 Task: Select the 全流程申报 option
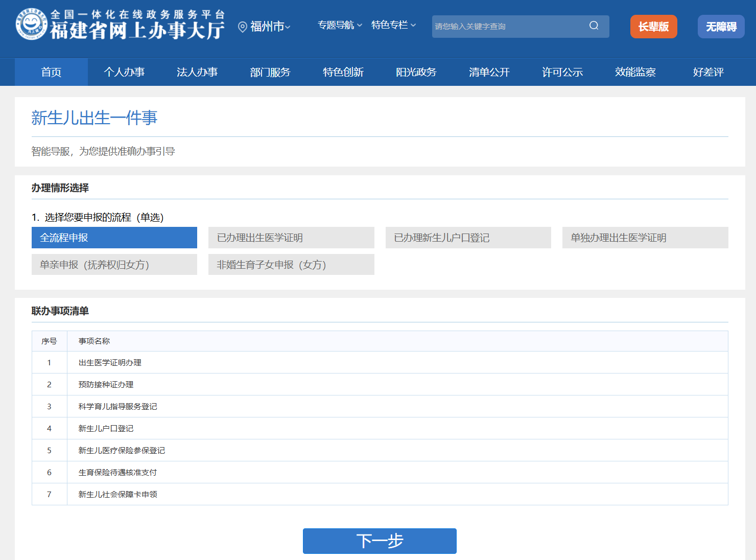coord(114,238)
